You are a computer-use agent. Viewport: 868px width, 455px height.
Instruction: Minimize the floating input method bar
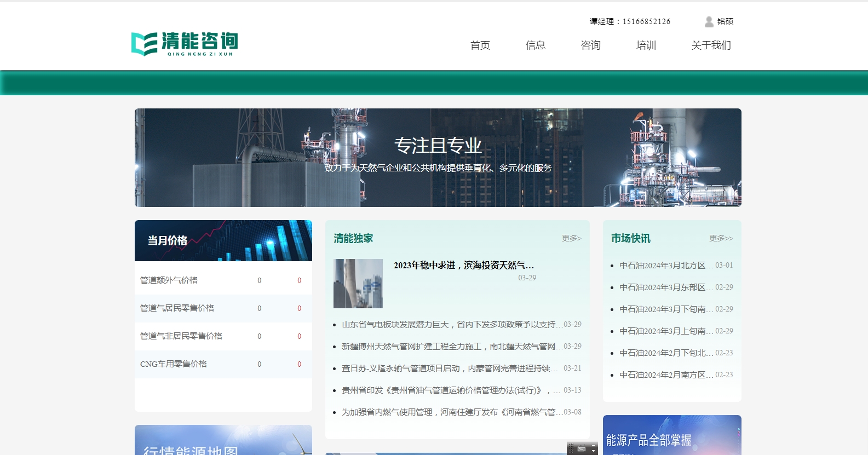pyautogui.click(x=593, y=446)
